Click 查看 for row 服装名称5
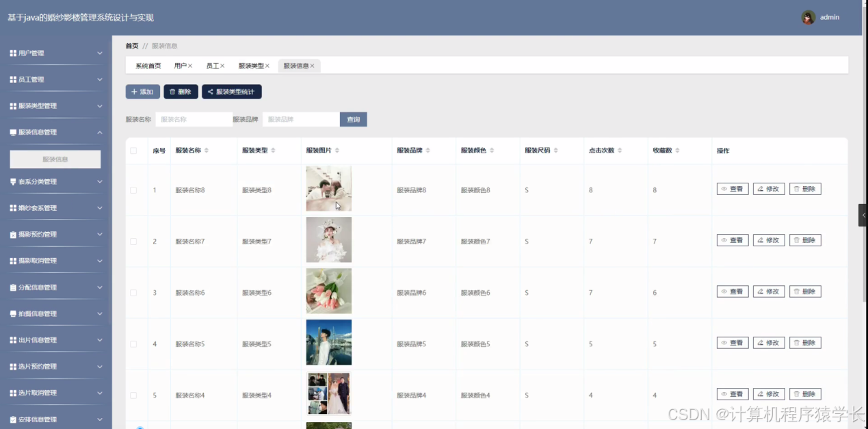The height and width of the screenshot is (429, 868). [733, 343]
